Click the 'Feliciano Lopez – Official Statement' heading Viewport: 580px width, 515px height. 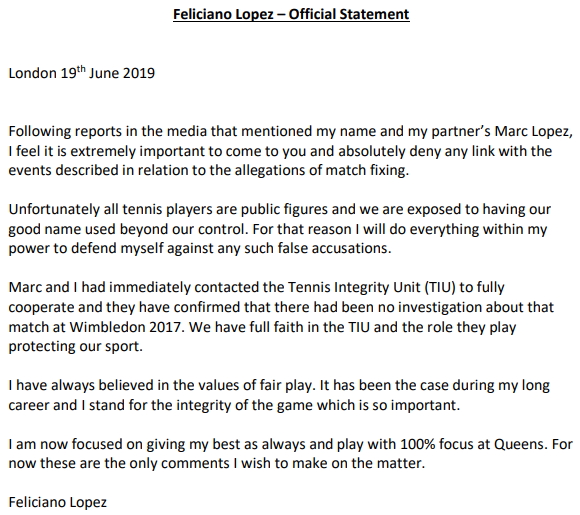point(291,14)
